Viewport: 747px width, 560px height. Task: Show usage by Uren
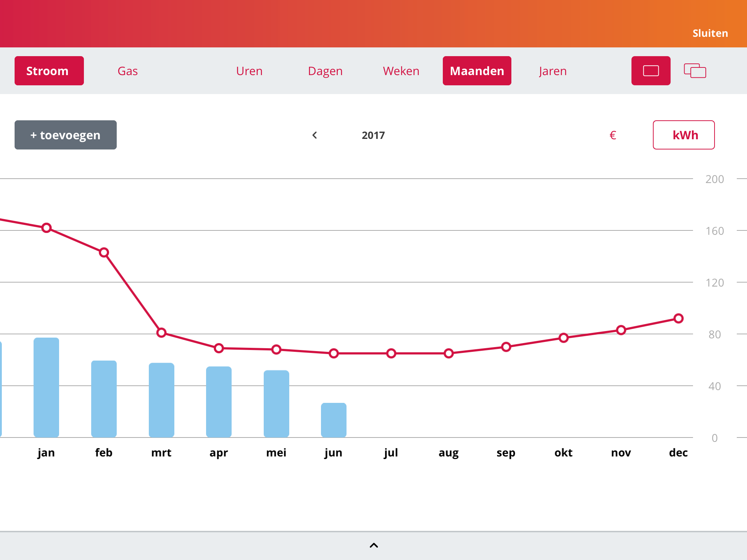pyautogui.click(x=249, y=71)
